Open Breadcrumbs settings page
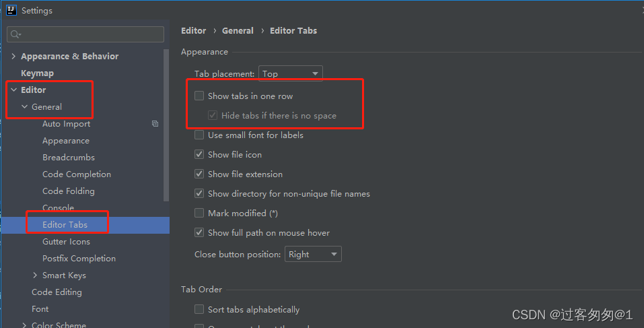Screen dimensions: 644x328 tap(69, 158)
